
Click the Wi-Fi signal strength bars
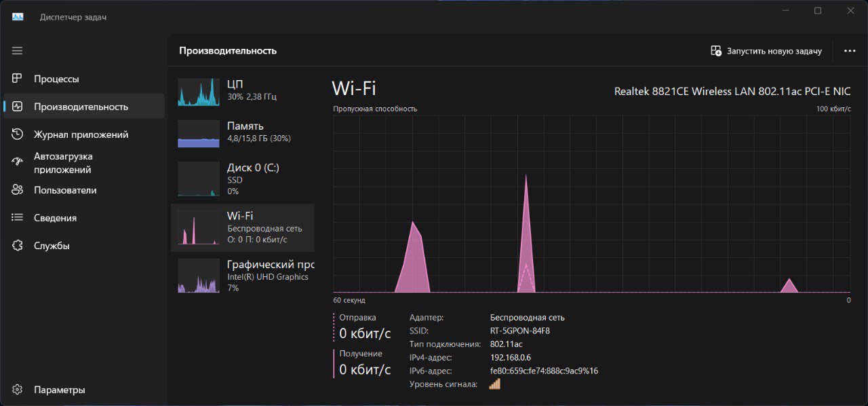(x=494, y=384)
